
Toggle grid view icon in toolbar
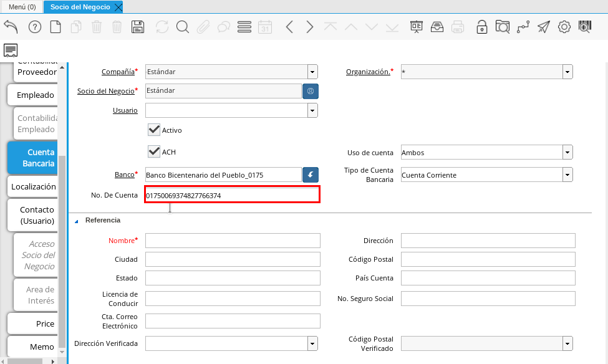pyautogui.click(x=244, y=27)
